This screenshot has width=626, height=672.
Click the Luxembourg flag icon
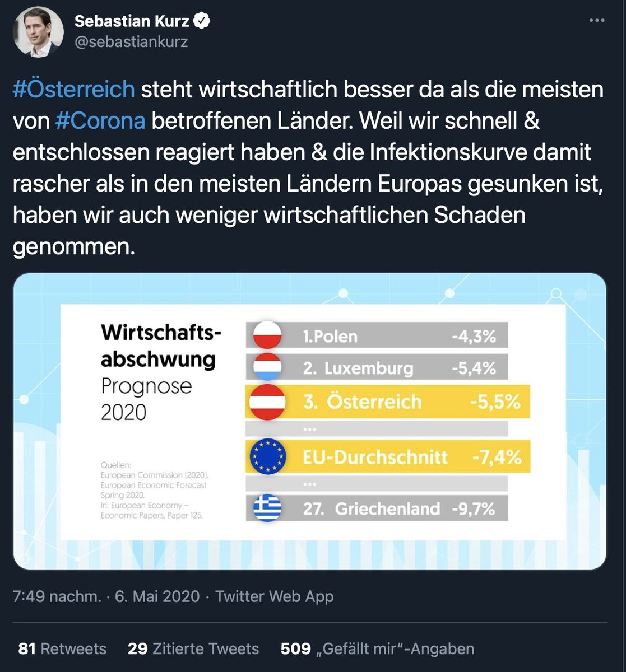pyautogui.click(x=267, y=367)
